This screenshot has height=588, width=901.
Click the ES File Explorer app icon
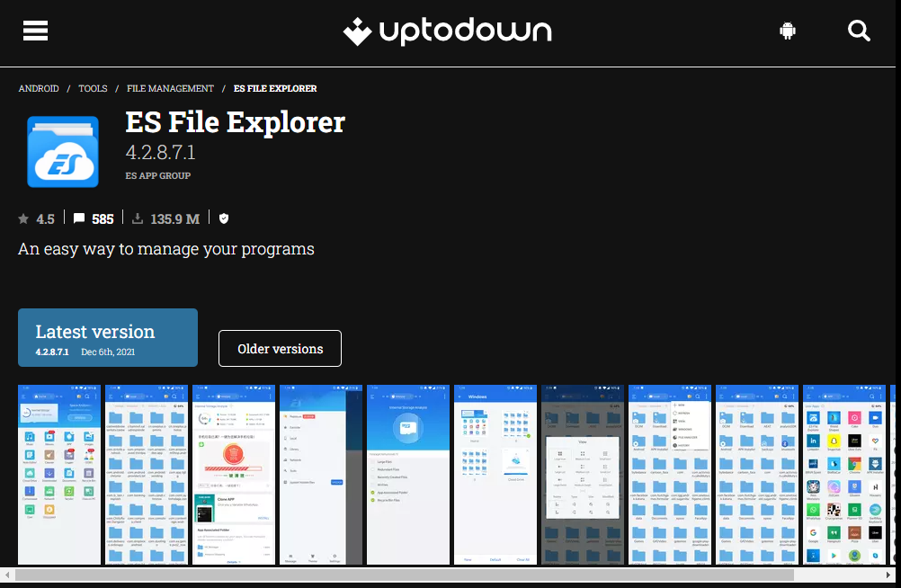(x=63, y=152)
